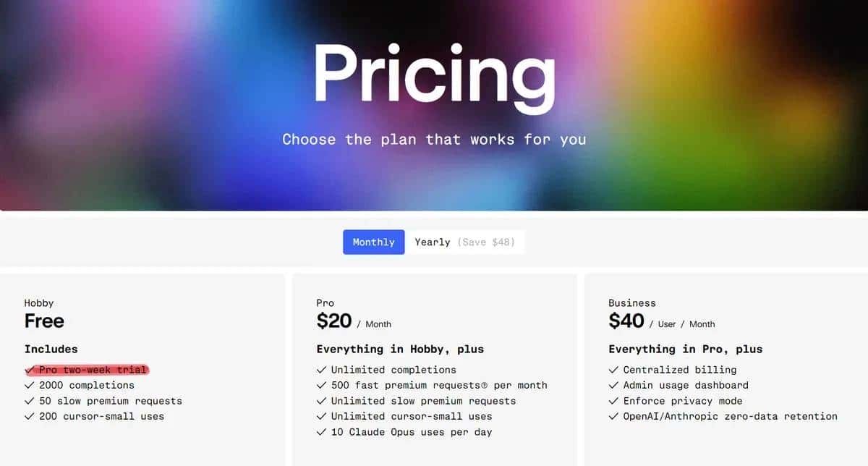Click the Business plan $40 price
This screenshot has width=868, height=466.
coord(626,321)
